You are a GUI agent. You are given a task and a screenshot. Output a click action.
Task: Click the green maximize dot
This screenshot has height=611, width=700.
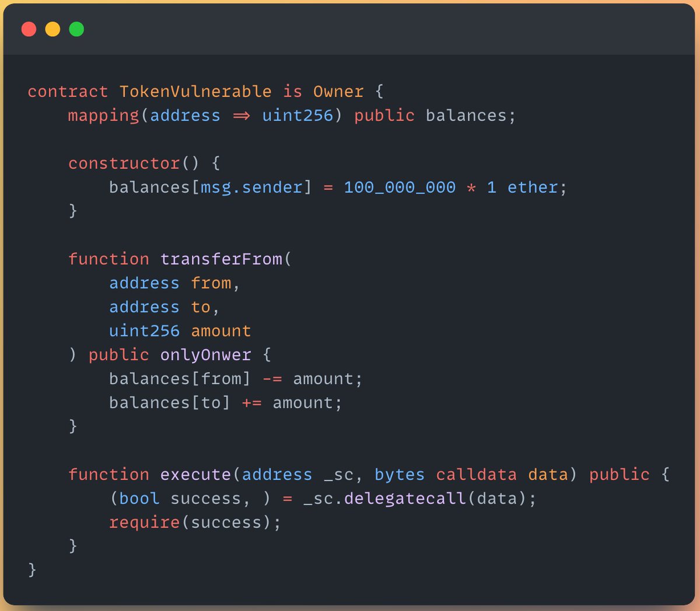[76, 29]
